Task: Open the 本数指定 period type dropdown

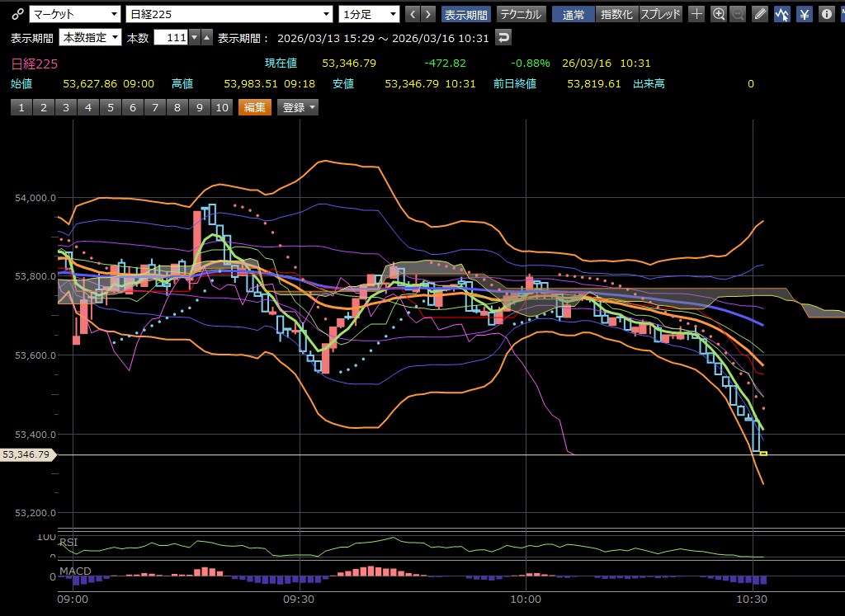Action: (x=91, y=37)
